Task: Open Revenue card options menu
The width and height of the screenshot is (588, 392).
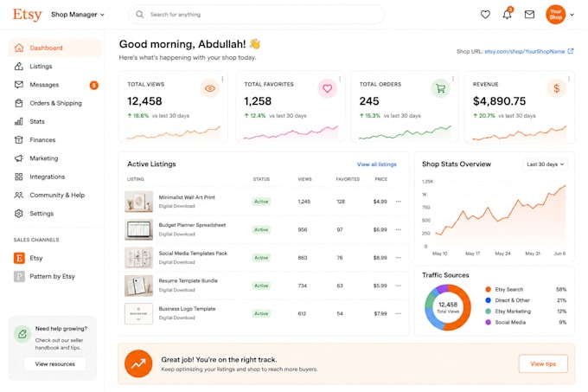Action: pyautogui.click(x=569, y=79)
